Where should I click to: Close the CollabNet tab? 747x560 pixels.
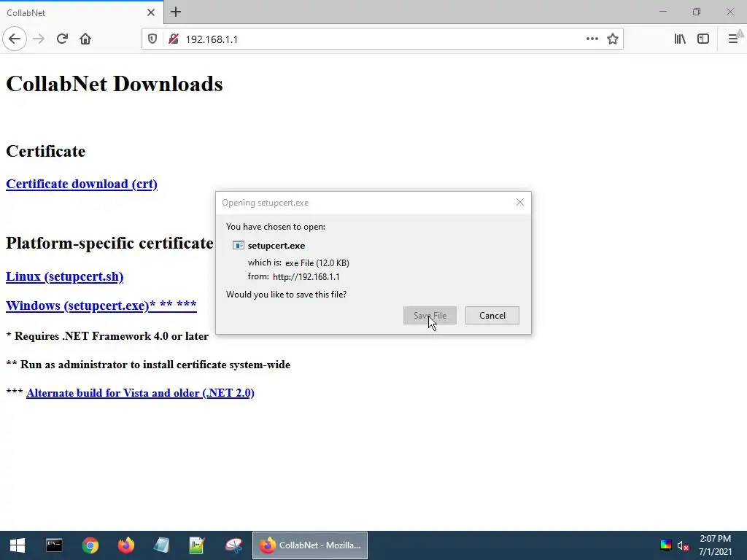point(151,12)
